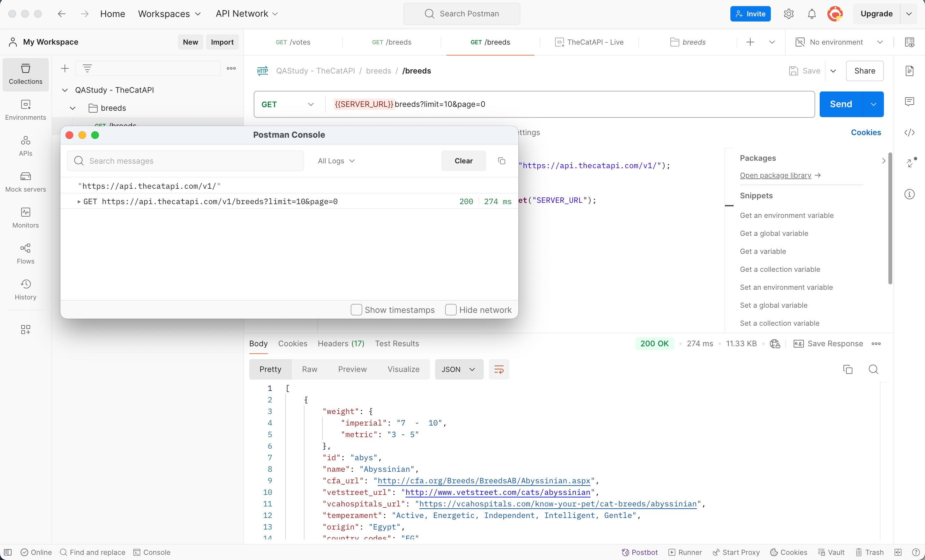
Task: Open the APIs sidebar panel
Action: click(x=25, y=146)
